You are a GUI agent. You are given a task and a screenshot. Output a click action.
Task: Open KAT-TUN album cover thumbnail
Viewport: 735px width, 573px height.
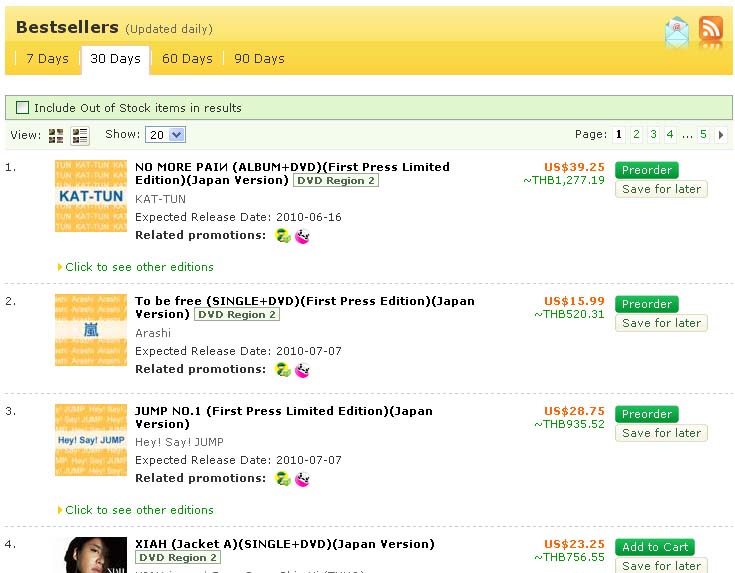point(91,196)
